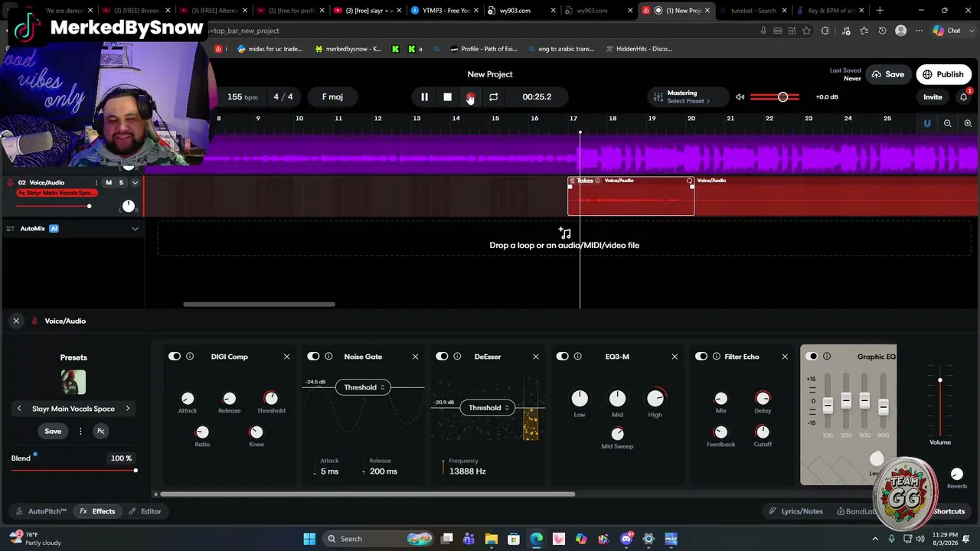980x551 pixels.
Task: Click the bypass Fx icon beside Save
Action: click(100, 432)
